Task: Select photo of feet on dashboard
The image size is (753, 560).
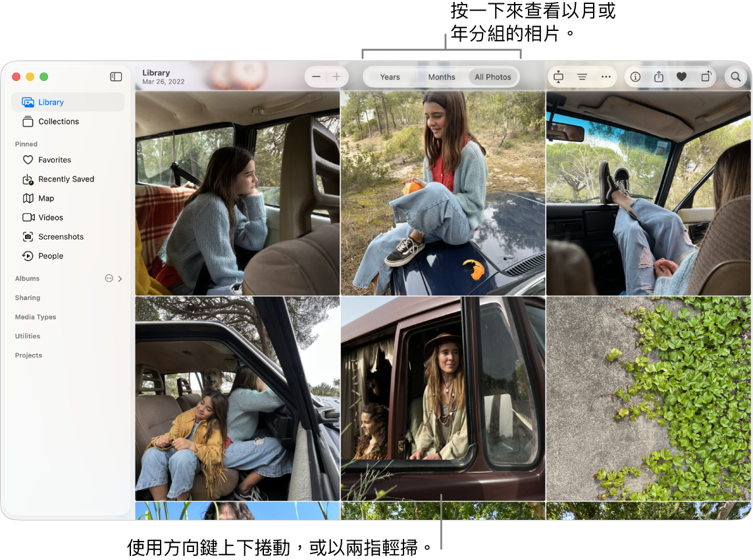Action: [648, 193]
